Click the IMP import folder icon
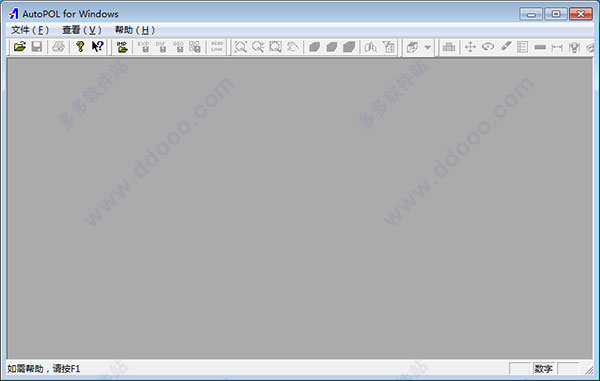This screenshot has width=600, height=381. 122,47
